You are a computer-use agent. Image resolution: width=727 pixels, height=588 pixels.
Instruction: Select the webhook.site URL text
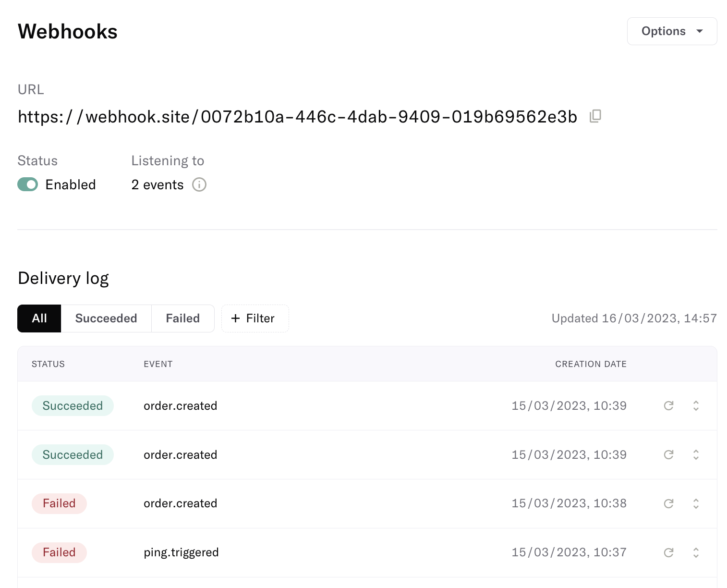[x=298, y=117]
